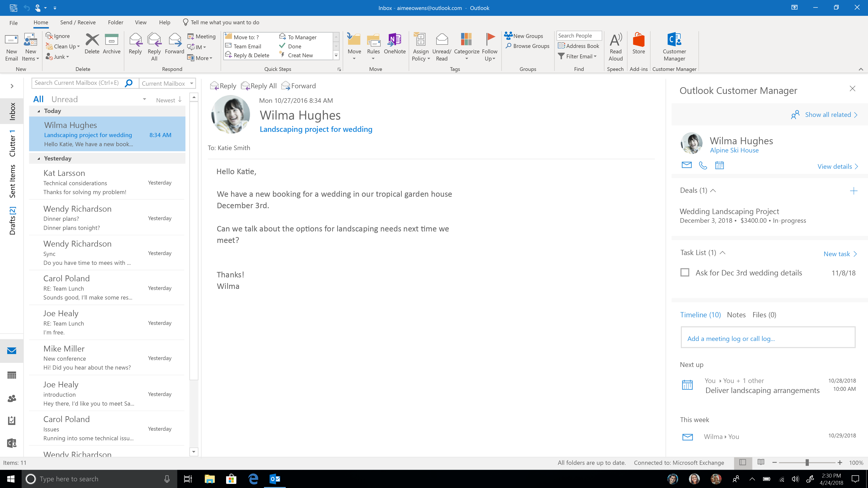This screenshot has width=868, height=488.
Task: Start Read Aloud speech
Action: [x=615, y=47]
